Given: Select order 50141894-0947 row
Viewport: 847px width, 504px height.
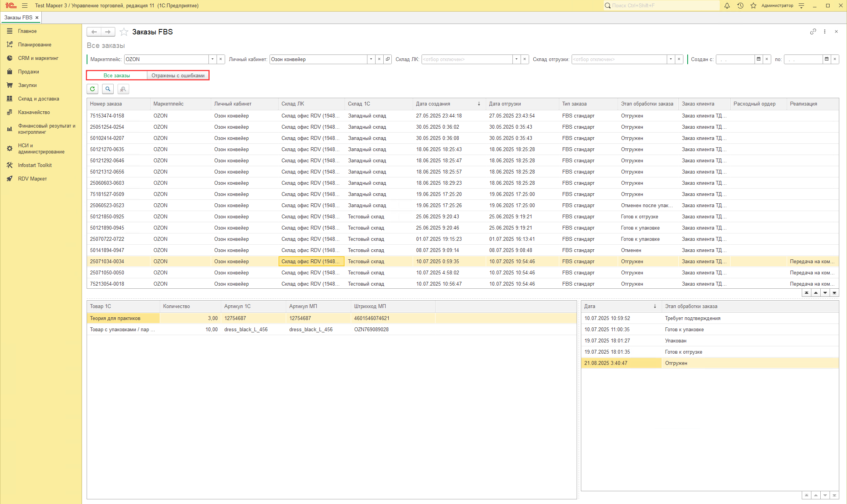Looking at the screenshot, I should click(463, 250).
